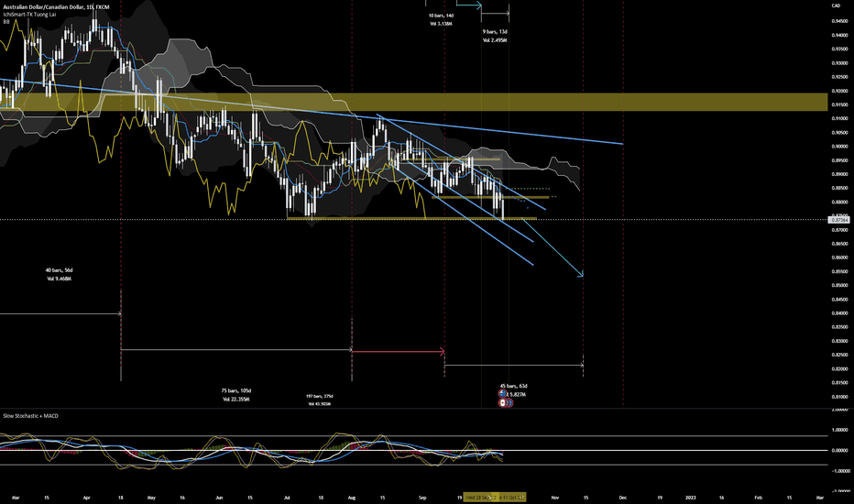This screenshot has height=504, width=854.
Task: Select the yellow horizontal resistance zone rectangle
Action: (414, 102)
